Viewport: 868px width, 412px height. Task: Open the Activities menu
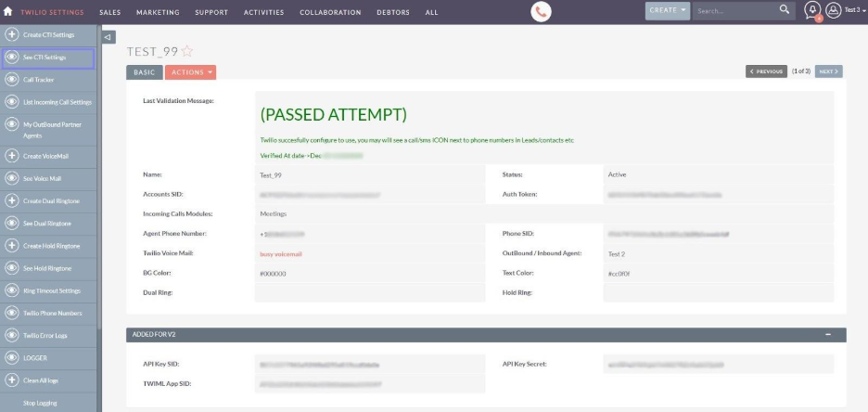tap(263, 12)
